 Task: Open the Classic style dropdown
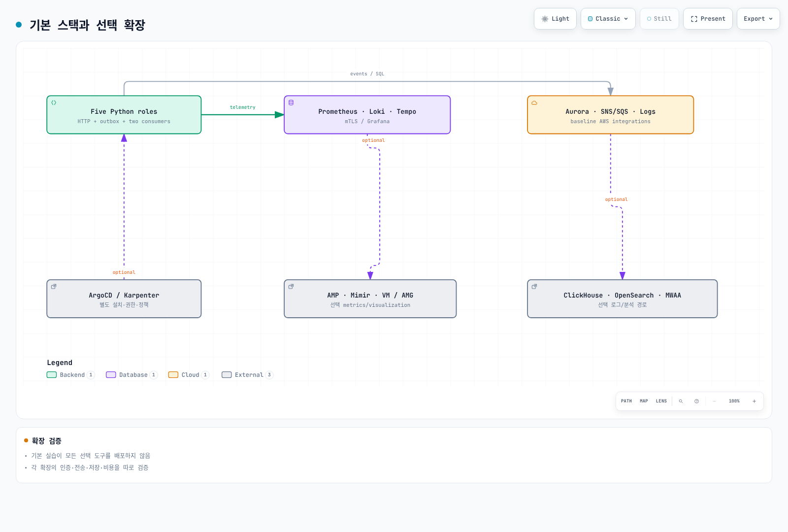click(608, 19)
